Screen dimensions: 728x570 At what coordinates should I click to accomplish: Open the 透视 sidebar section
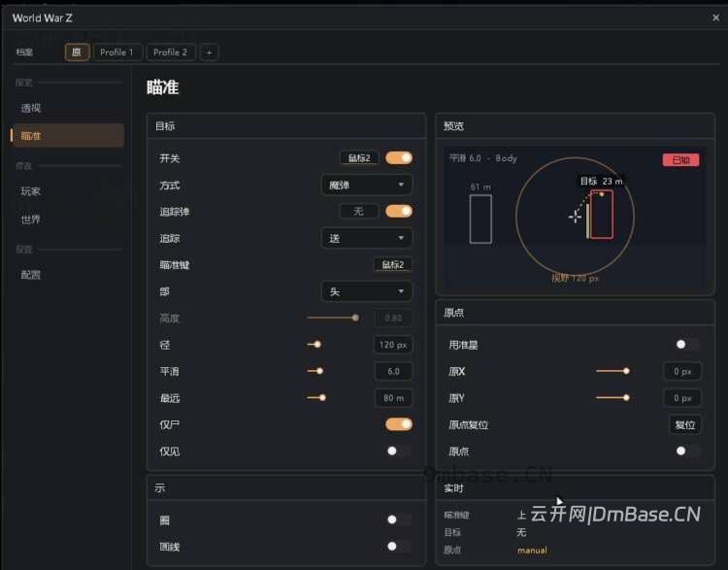pyautogui.click(x=68, y=108)
